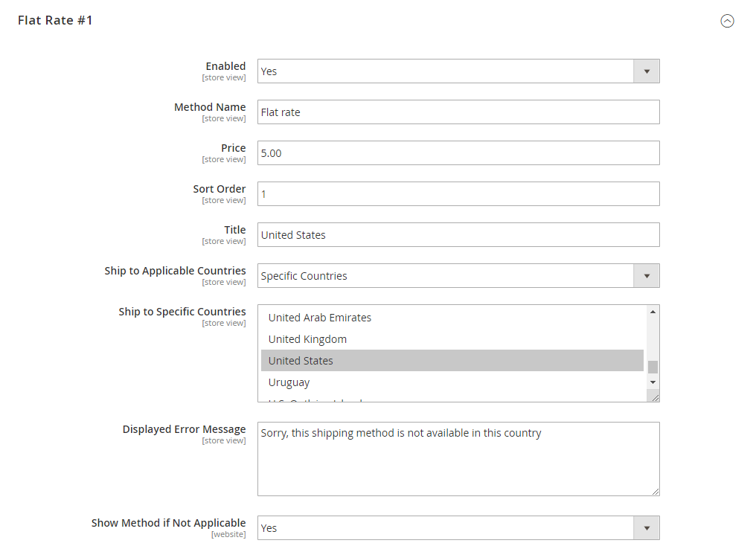Click the Flat Rate #1 heading
This screenshot has width=756, height=549.
tap(55, 21)
